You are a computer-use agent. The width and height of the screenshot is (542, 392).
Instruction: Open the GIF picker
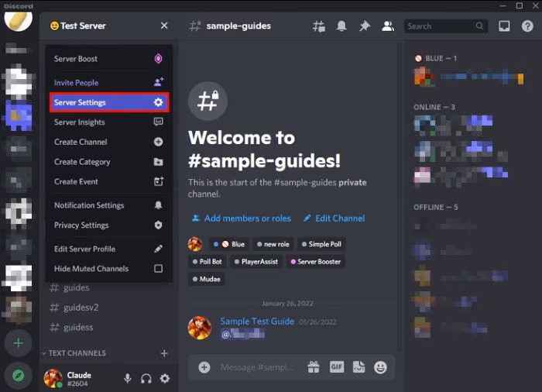coord(337,366)
